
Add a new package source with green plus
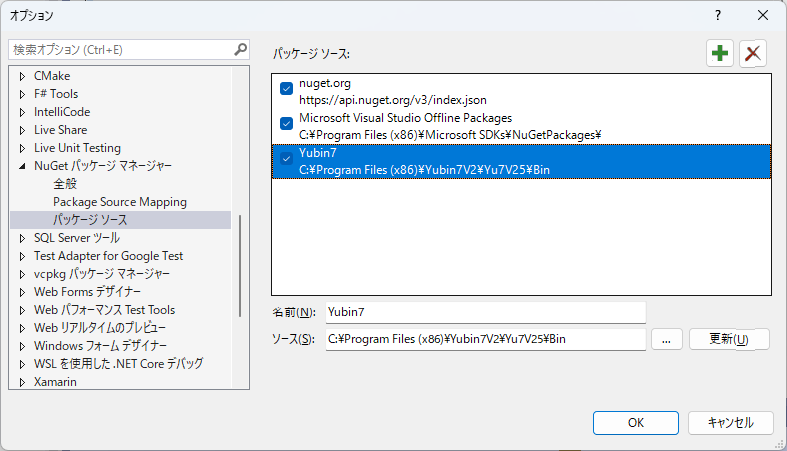(720, 53)
